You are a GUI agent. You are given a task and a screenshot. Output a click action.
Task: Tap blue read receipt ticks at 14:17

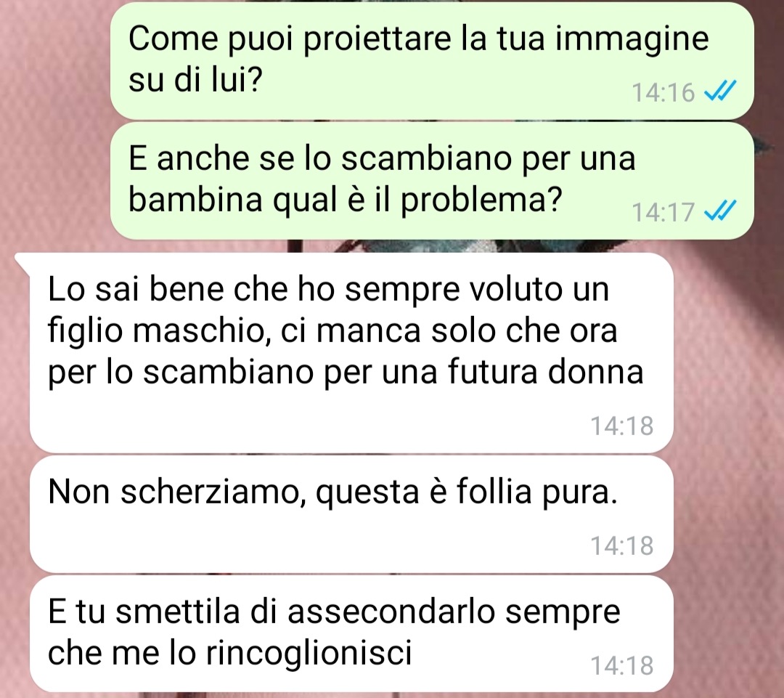[x=720, y=210]
